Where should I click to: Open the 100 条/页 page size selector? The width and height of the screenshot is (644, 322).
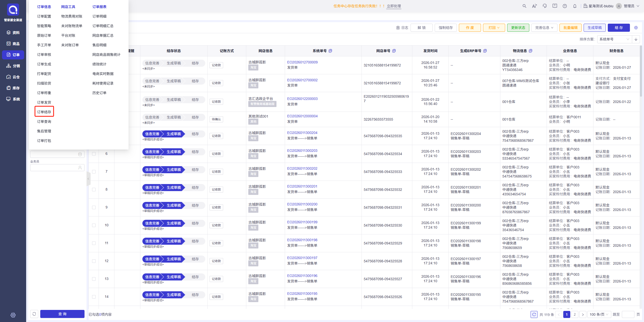pos(599,314)
